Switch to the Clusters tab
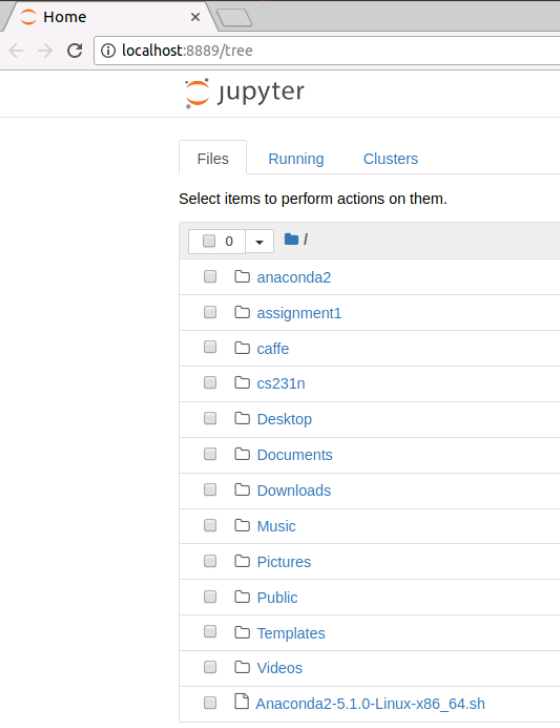Screen dimensions: 560x728 point(391,159)
